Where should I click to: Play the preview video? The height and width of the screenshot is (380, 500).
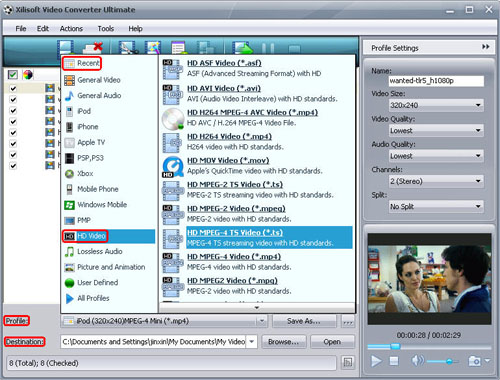click(376, 361)
